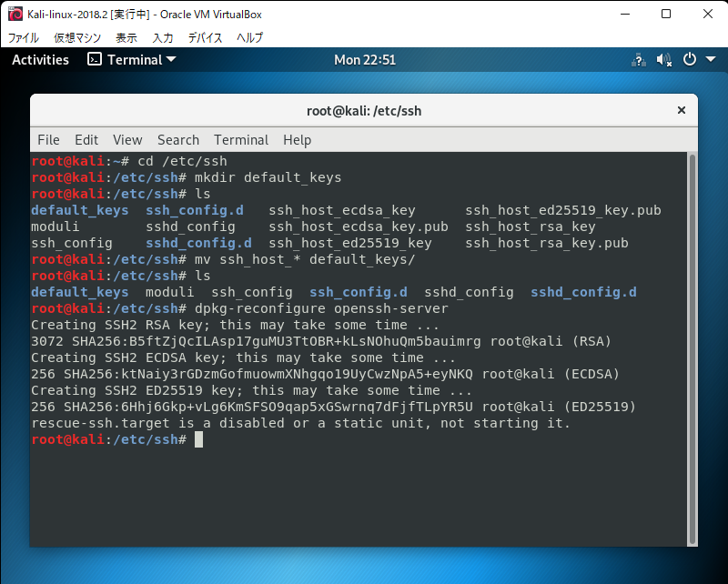Click the terminal title root@kali: /etc/ssh
Image resolution: width=728 pixels, height=584 pixels.
click(364, 111)
